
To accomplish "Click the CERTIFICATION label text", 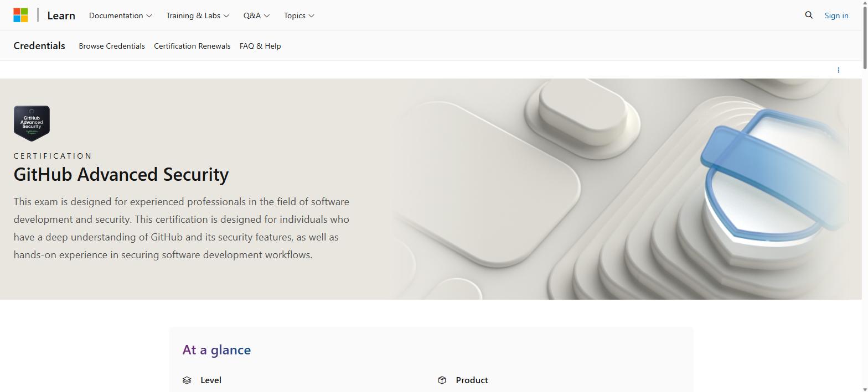I will click(x=53, y=156).
